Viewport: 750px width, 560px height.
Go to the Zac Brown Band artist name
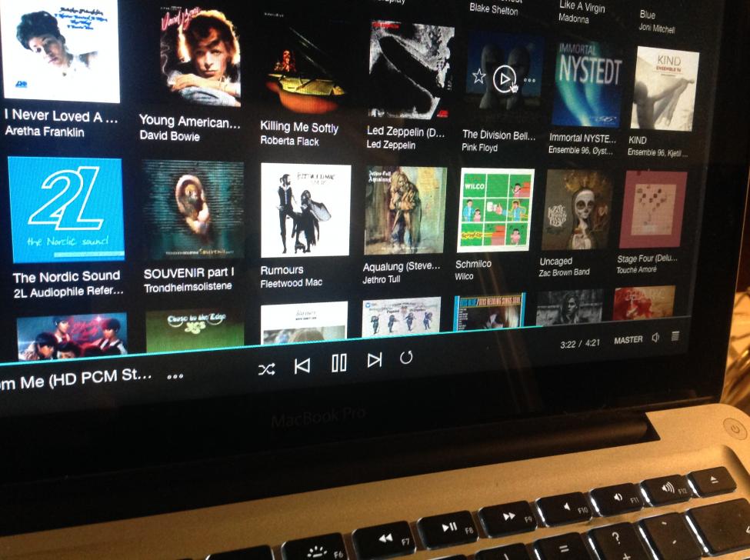[x=564, y=272]
